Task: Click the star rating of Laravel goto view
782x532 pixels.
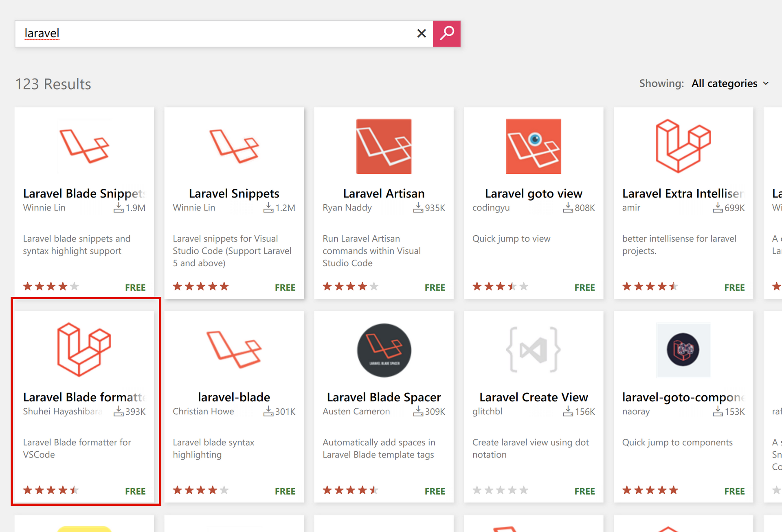Action: 500,287
